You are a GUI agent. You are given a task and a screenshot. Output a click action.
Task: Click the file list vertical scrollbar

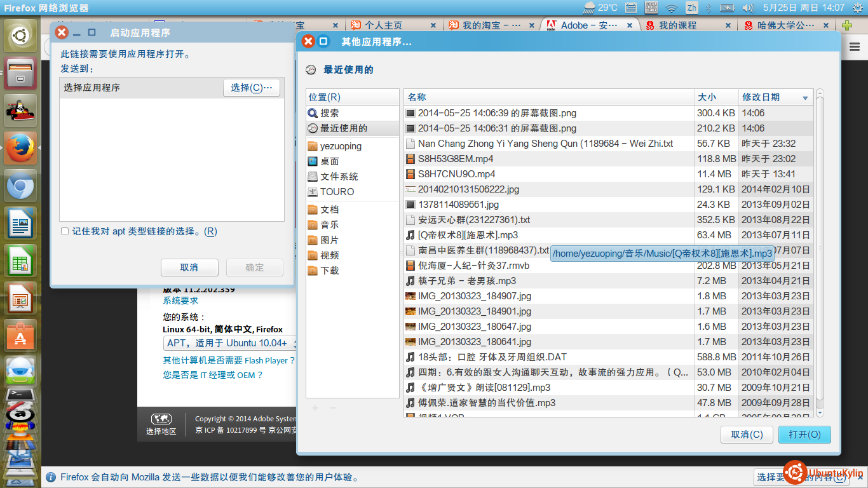pyautogui.click(x=820, y=254)
